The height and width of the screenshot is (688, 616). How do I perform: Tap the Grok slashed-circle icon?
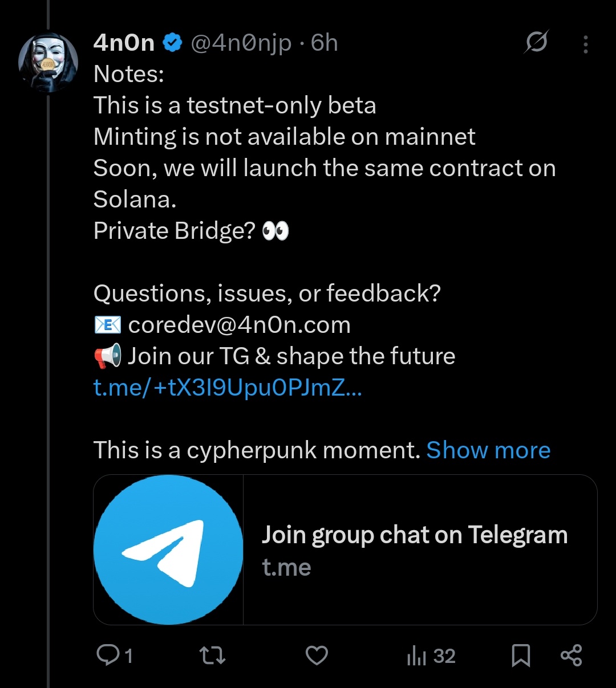[536, 42]
